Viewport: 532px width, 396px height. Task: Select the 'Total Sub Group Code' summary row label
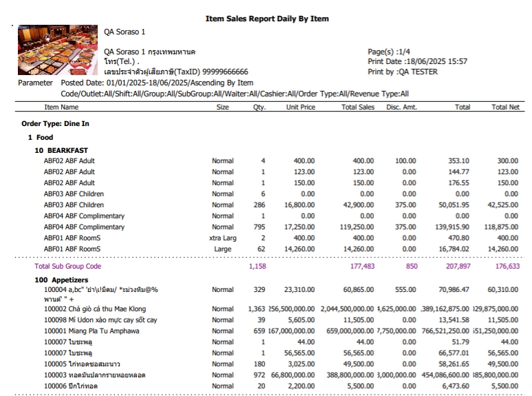click(x=67, y=266)
